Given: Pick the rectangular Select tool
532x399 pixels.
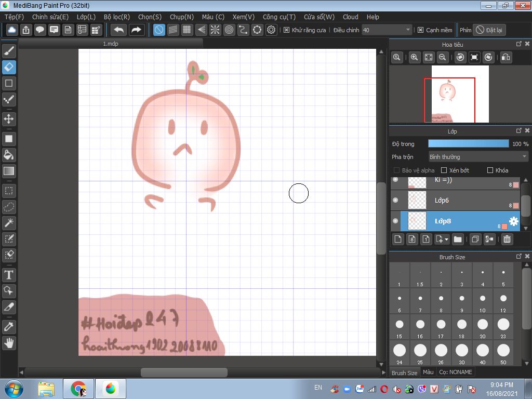Looking at the screenshot, I should (9, 191).
